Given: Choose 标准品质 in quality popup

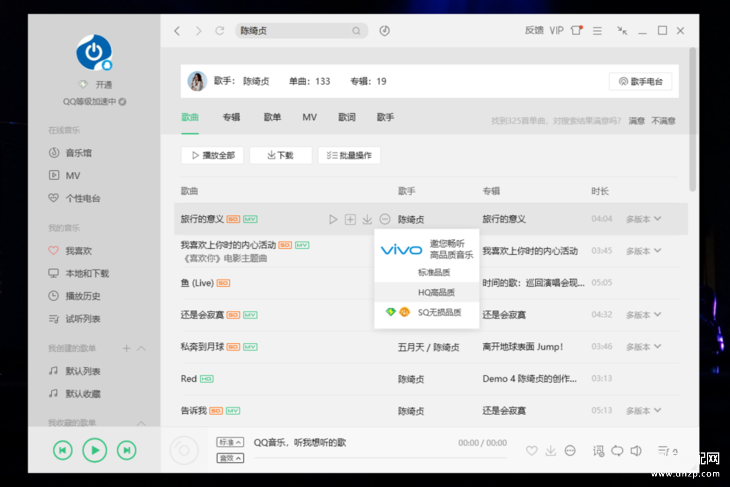Looking at the screenshot, I should point(427,272).
